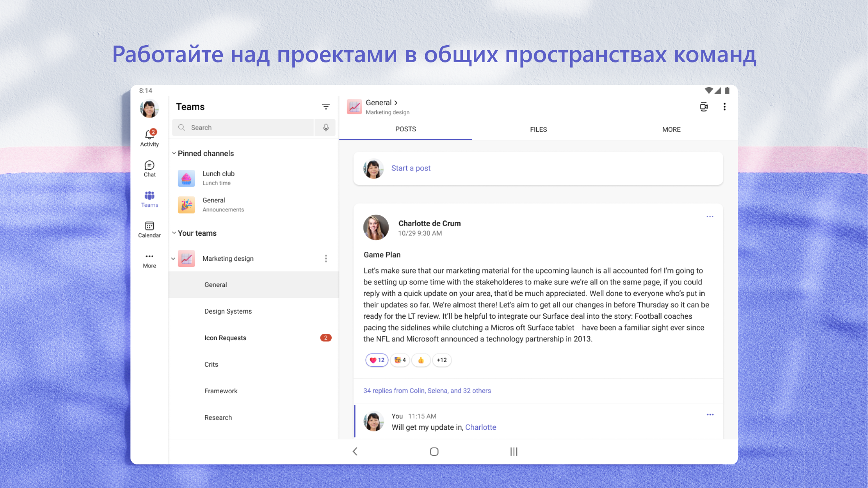Switch to the MORE tab
The height and width of the screenshot is (488, 868).
671,129
